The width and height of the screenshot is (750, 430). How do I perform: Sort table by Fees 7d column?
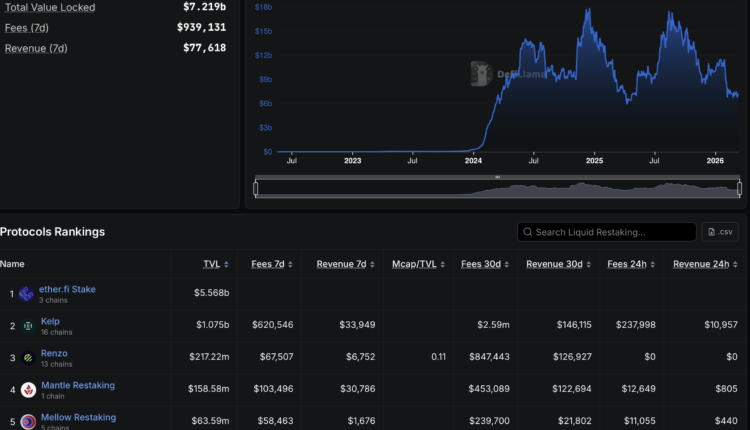tap(270, 264)
